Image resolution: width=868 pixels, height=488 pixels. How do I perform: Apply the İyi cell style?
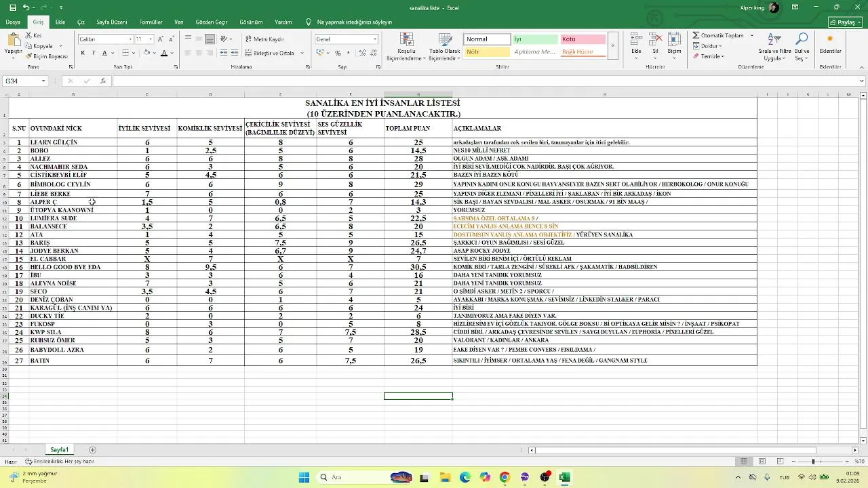(x=534, y=39)
